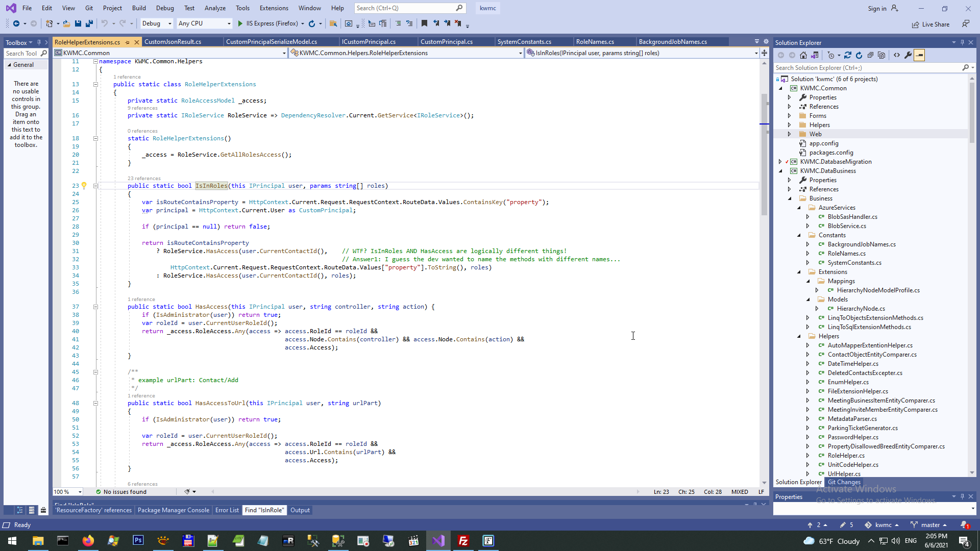Click inside the Search Solution Explorer field
Viewport: 980px width, 551px height.
click(x=868, y=67)
